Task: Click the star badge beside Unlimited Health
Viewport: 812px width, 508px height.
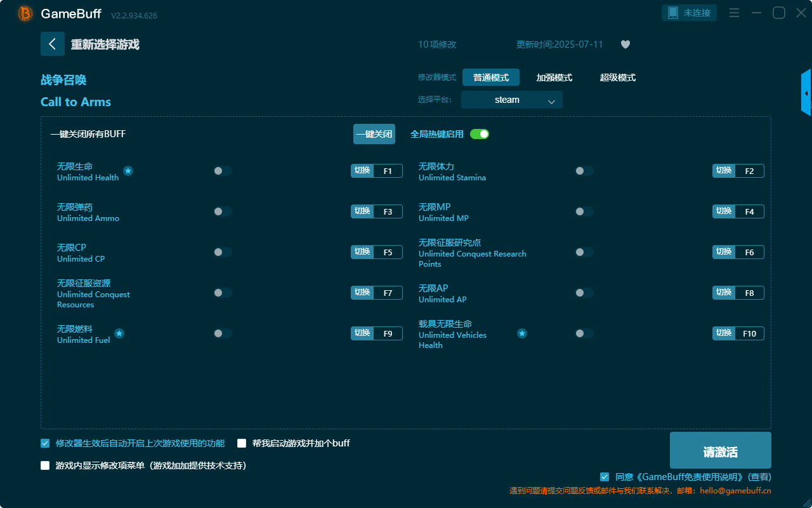Action: [x=128, y=170]
